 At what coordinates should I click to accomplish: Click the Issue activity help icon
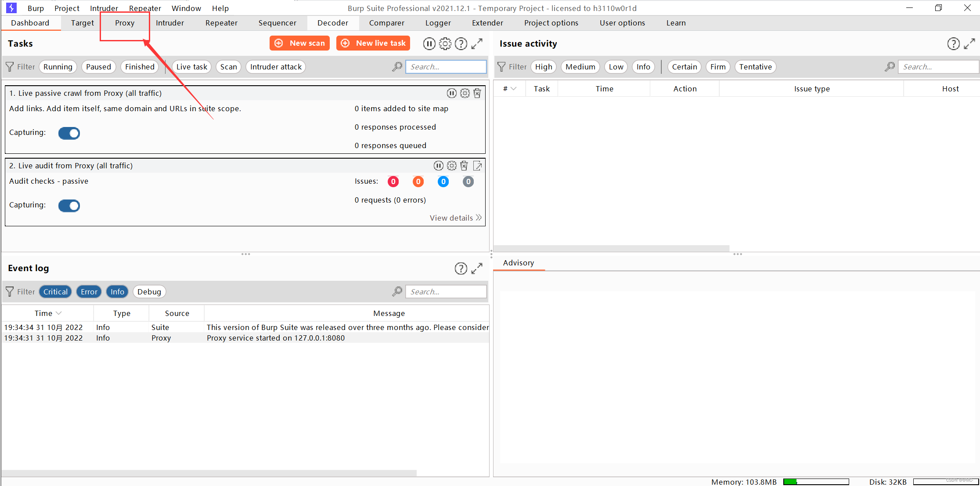click(953, 44)
